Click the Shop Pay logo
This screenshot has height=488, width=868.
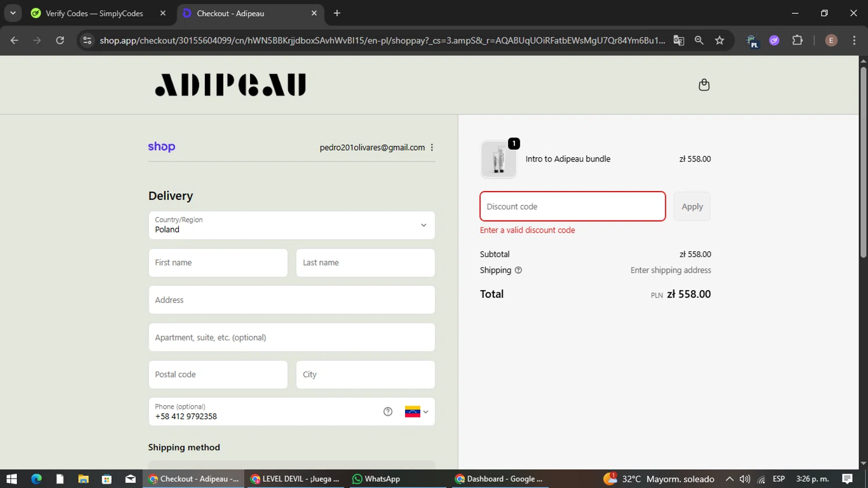(x=161, y=147)
